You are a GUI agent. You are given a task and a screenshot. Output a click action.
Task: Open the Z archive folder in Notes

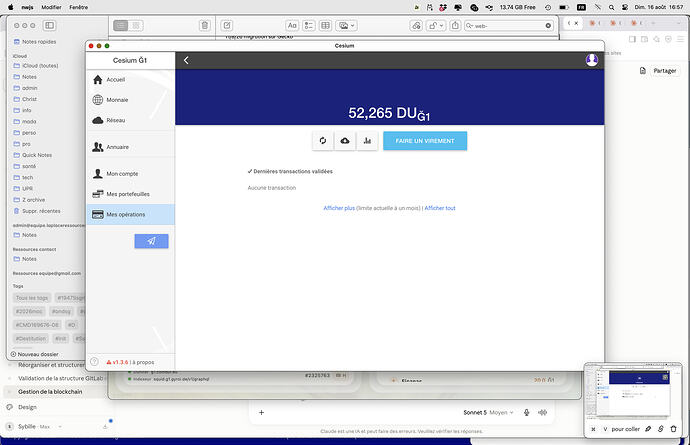(29, 200)
